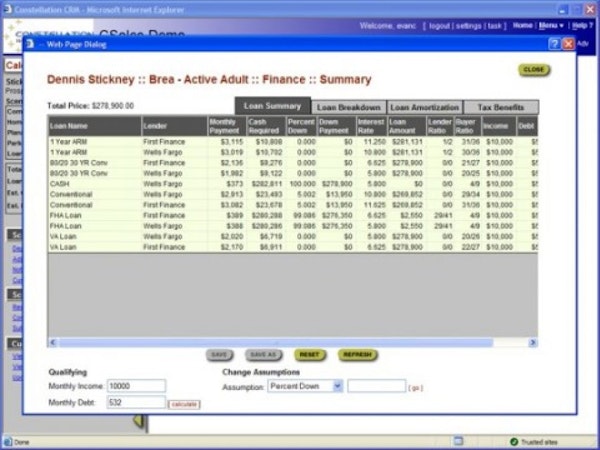The height and width of the screenshot is (450, 600).
Task: Click the assumption value input field
Action: coord(377,386)
